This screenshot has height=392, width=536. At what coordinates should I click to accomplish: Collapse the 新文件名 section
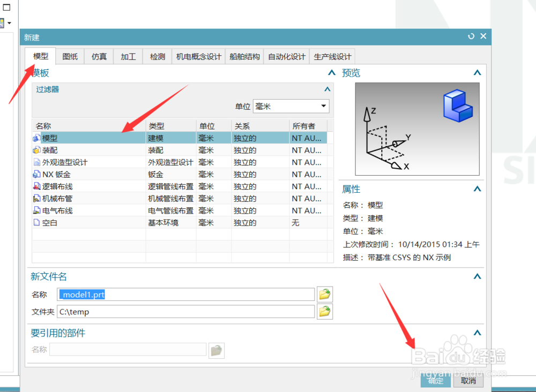(x=477, y=276)
